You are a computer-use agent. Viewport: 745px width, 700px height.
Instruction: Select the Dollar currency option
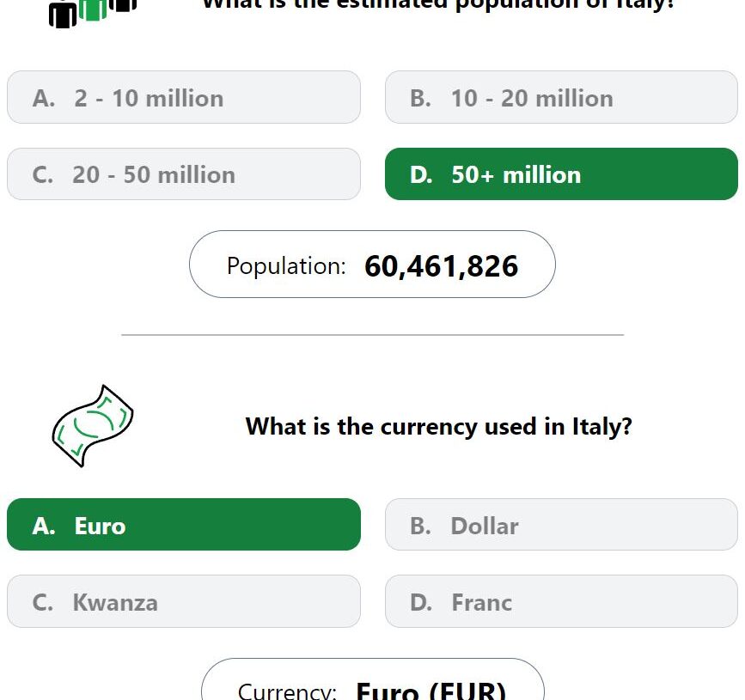coord(561,525)
